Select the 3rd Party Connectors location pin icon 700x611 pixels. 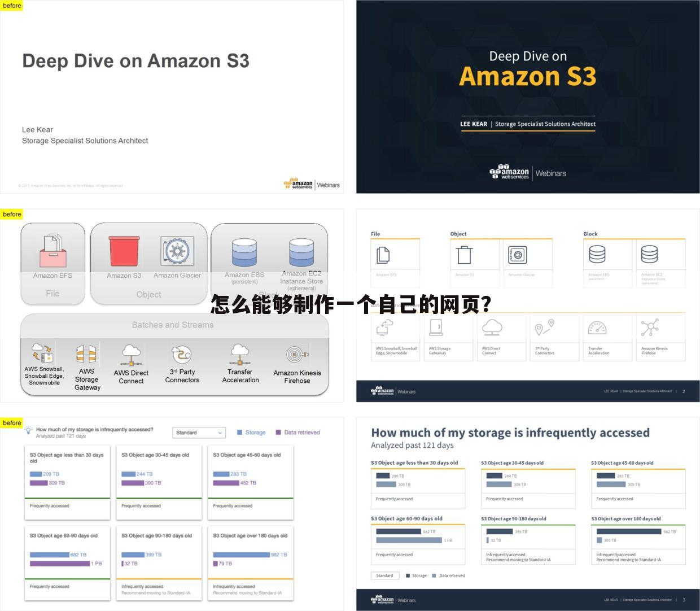tap(544, 327)
